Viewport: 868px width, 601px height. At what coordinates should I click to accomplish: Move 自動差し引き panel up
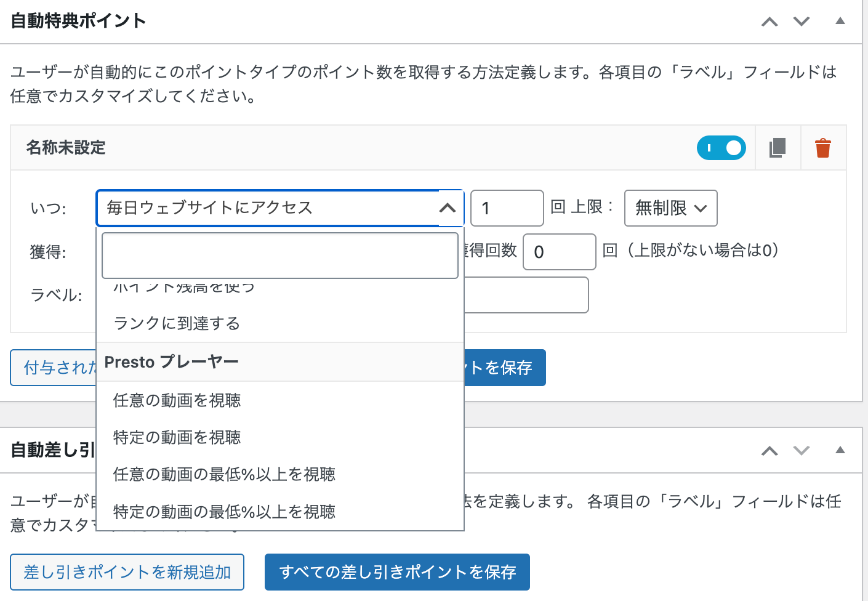coord(770,451)
